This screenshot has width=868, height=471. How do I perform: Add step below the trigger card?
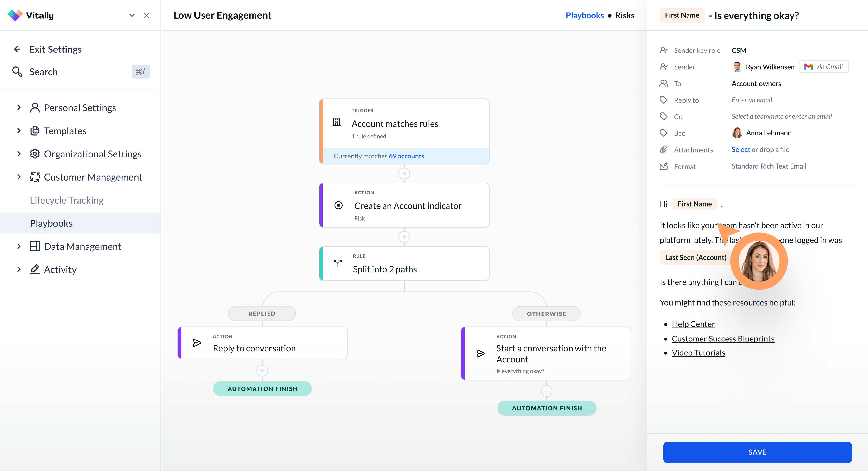point(404,174)
